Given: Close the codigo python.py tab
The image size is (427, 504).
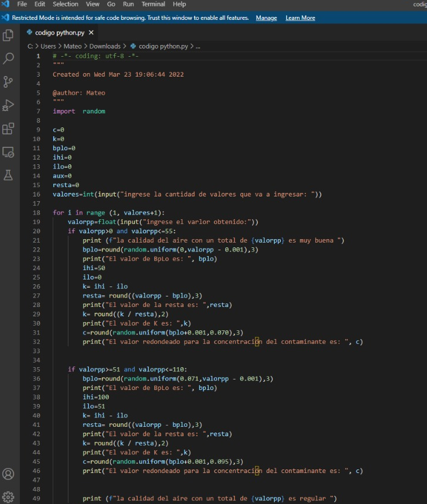Looking at the screenshot, I should point(91,33).
